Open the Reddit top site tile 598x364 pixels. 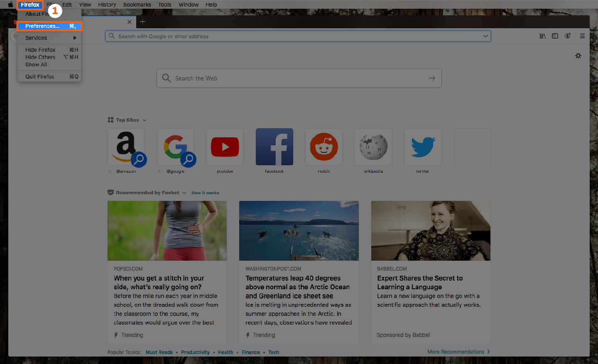click(324, 147)
